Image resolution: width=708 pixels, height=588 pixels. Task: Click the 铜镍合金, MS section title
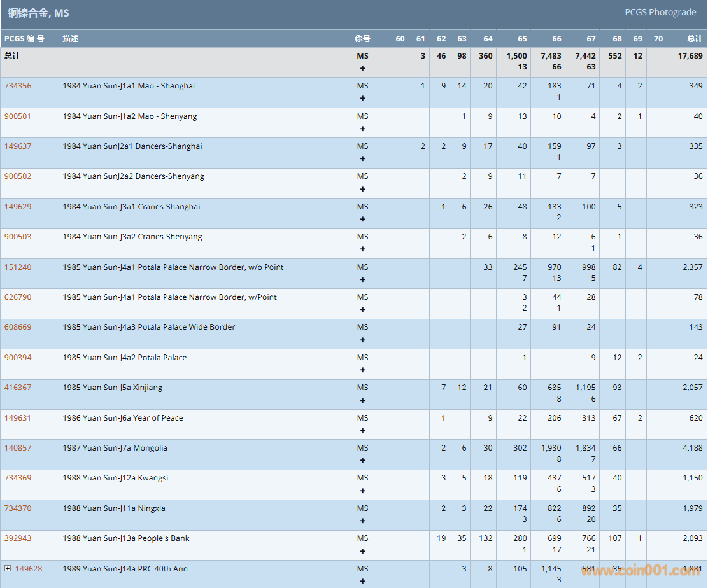tap(38, 13)
